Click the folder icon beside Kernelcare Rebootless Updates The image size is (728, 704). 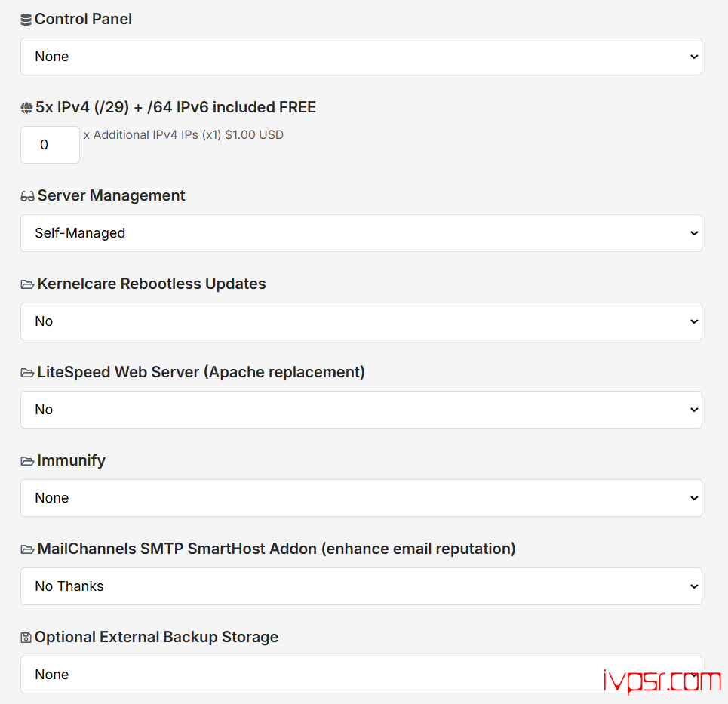click(x=27, y=285)
